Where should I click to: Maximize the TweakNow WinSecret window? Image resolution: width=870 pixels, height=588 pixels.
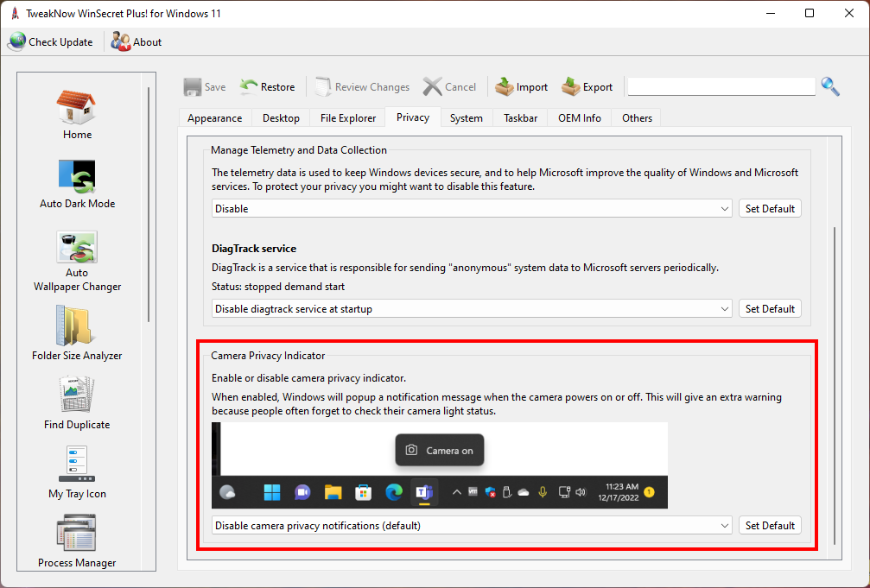(x=810, y=13)
